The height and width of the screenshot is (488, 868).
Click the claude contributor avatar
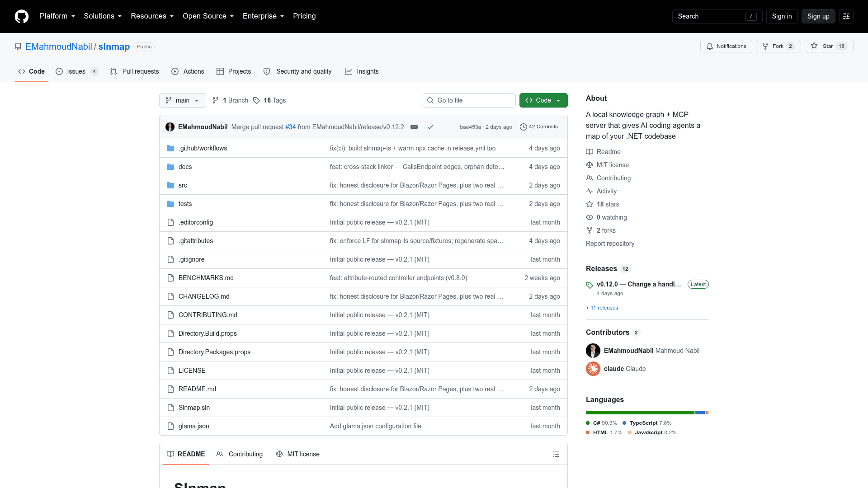(593, 369)
